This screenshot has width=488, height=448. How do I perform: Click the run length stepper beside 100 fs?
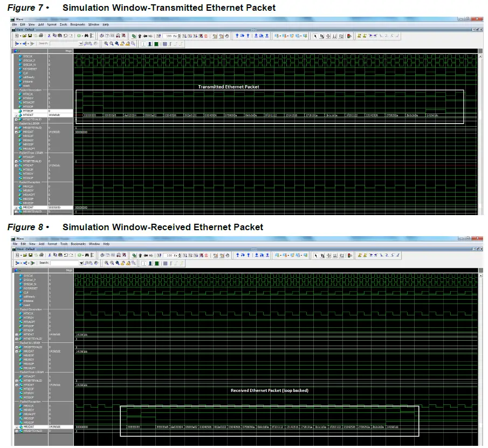coord(179,35)
